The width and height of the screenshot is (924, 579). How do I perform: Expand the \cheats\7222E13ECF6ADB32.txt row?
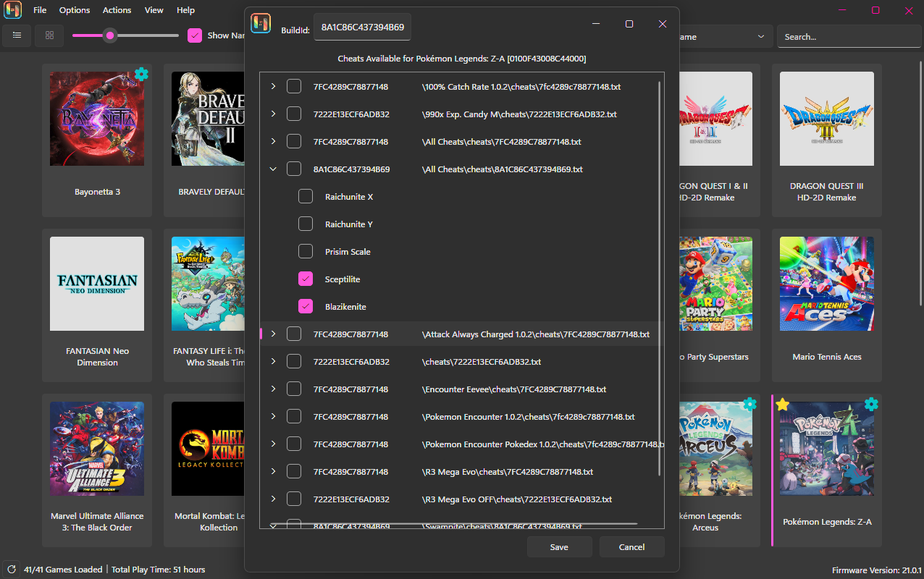click(273, 362)
